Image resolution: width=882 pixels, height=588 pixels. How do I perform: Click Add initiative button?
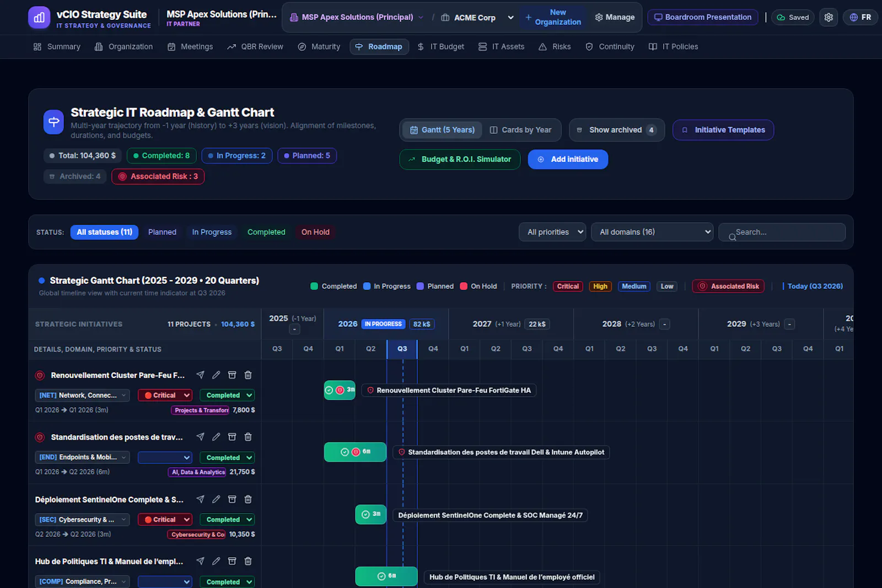pyautogui.click(x=568, y=159)
